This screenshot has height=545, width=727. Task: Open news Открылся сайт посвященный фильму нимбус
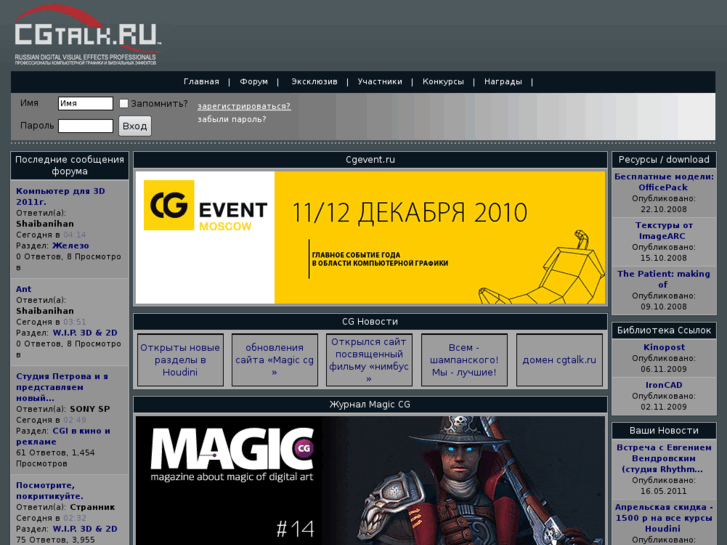(x=369, y=360)
